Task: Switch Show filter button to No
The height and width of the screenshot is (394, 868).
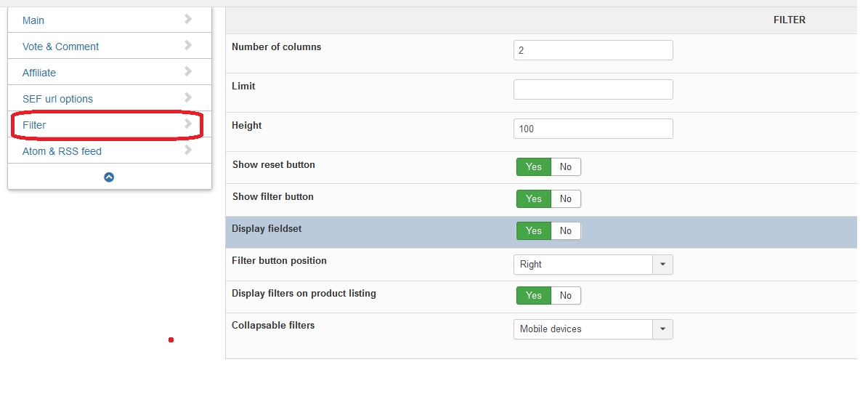Action: (x=566, y=199)
